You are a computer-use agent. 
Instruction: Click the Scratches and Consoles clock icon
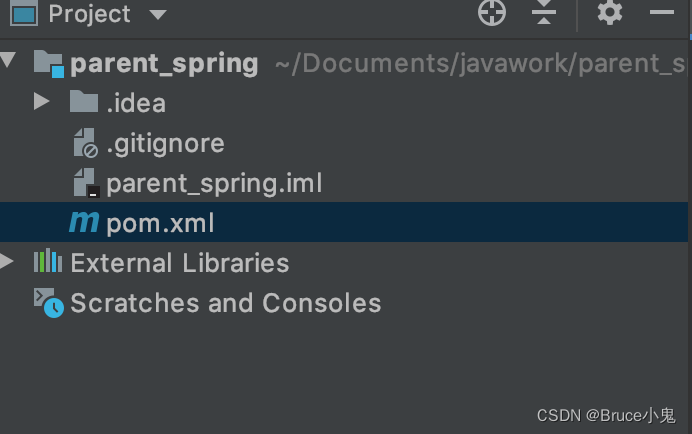(x=49, y=302)
